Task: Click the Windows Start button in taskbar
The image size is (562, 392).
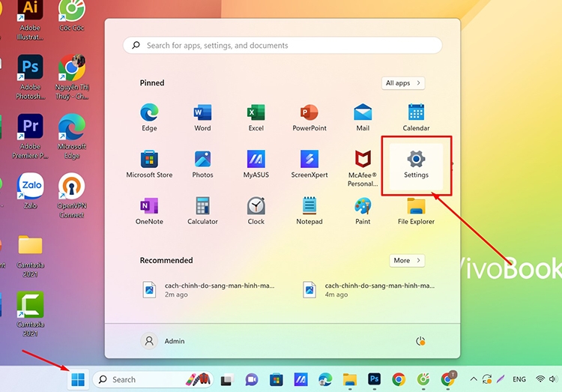Action: (78, 379)
